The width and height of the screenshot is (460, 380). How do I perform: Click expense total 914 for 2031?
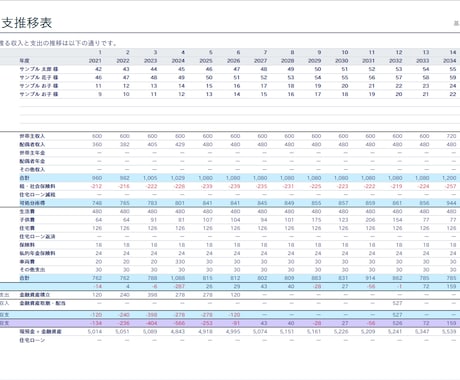click(x=370, y=278)
